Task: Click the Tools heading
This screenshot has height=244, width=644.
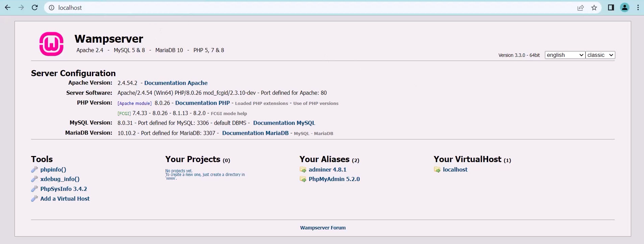Action: [42, 159]
